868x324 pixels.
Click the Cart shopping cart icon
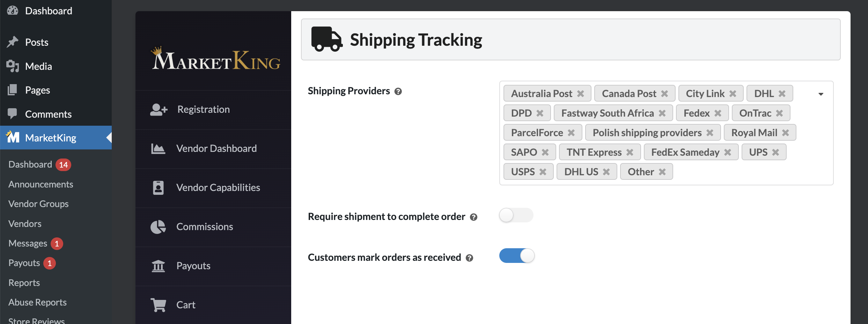pyautogui.click(x=158, y=305)
